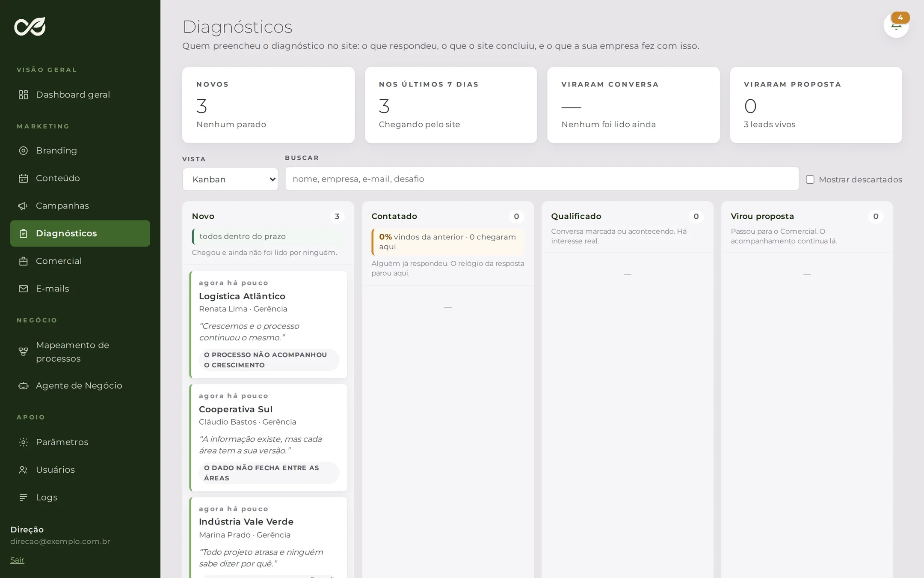Click the Usuários people icon
The image size is (924, 578).
tap(24, 470)
